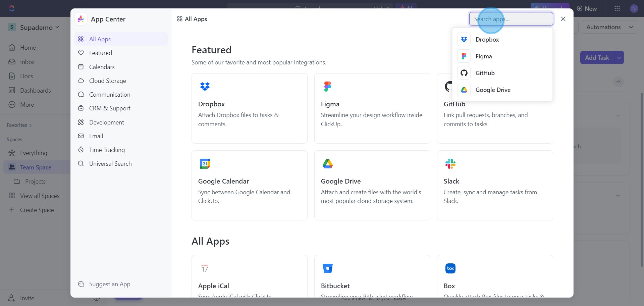Screen dimensions: 644x306
Task: Open the Add Task dropdown arrow
Action: 619,58
